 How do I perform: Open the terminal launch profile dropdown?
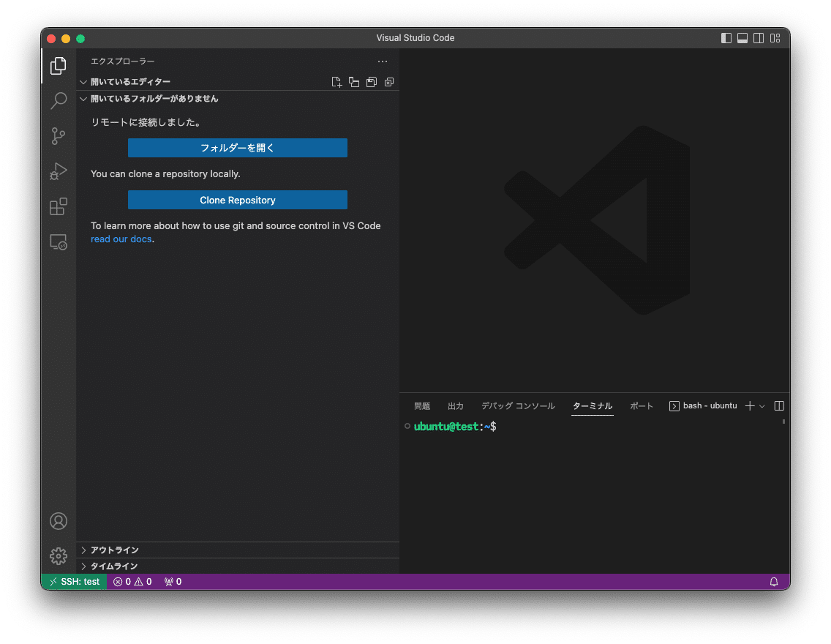click(762, 407)
